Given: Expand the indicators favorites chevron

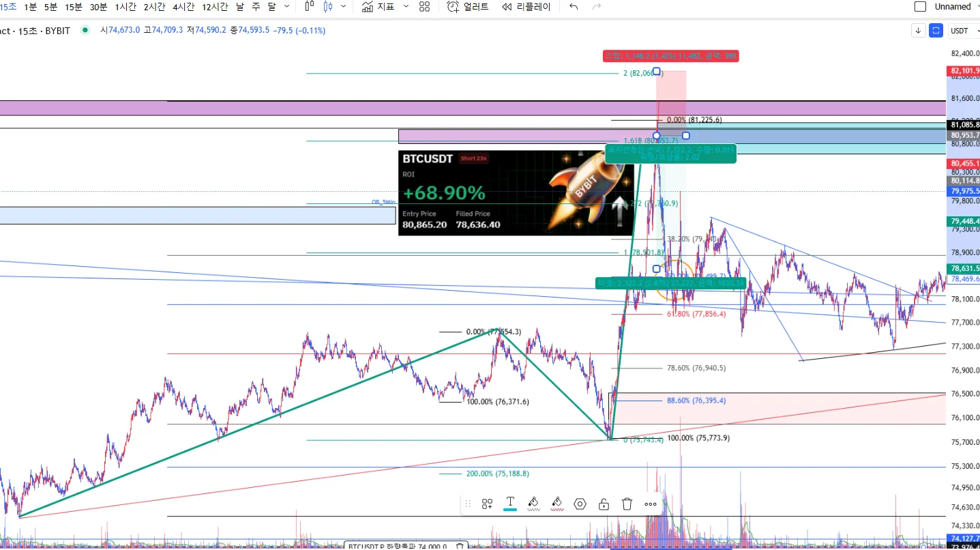Looking at the screenshot, I should (x=406, y=7).
